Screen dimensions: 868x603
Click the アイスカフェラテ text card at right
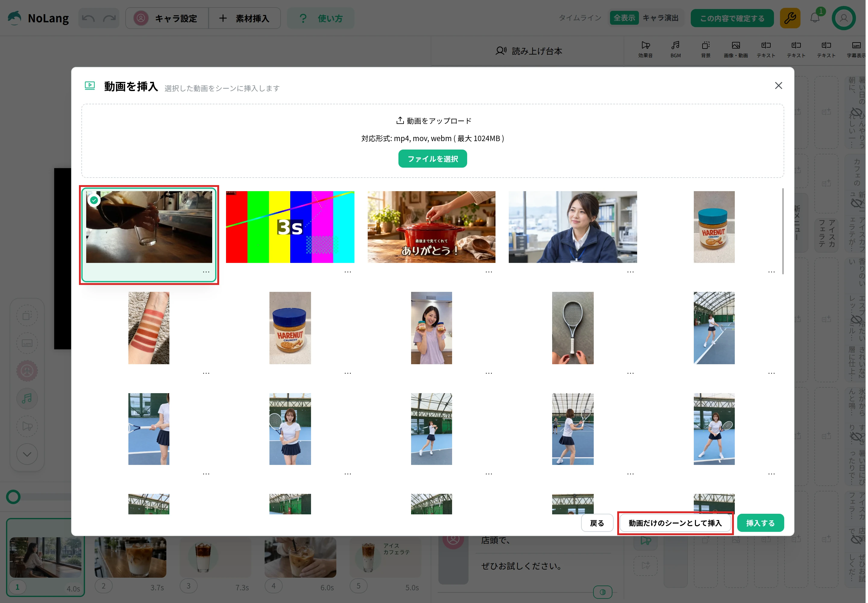pyautogui.click(x=826, y=234)
